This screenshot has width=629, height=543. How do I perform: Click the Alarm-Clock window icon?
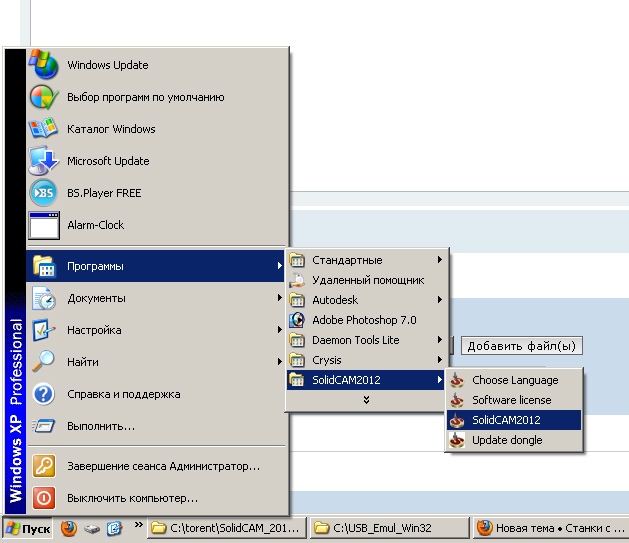(44, 225)
